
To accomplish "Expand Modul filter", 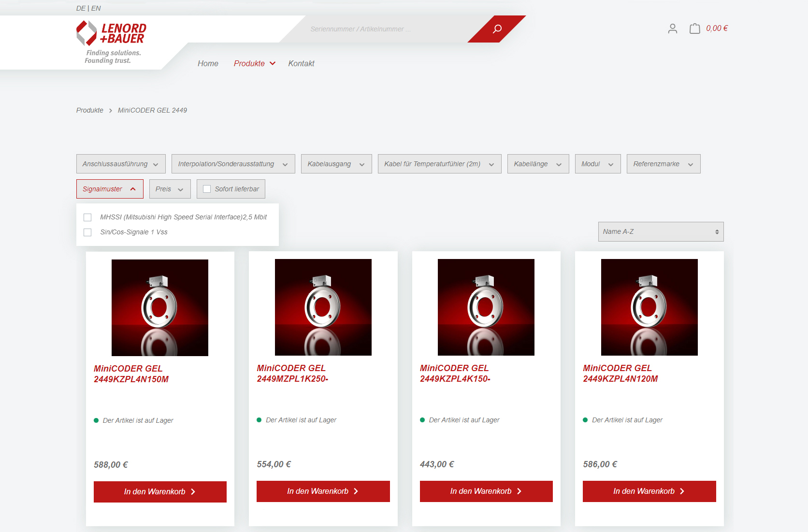I will coord(598,164).
